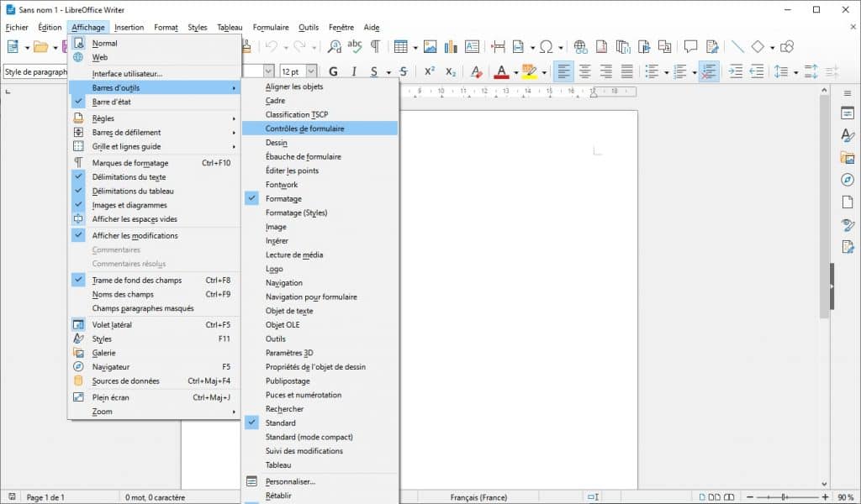Open the sidebar Navigator compass icon
This screenshot has width=861, height=504.
point(848,180)
